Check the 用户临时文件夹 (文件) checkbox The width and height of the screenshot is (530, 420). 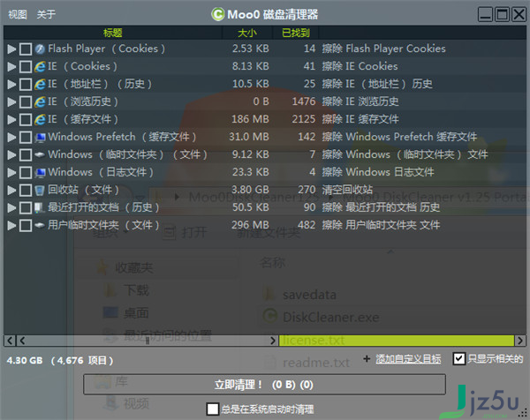[26, 225]
